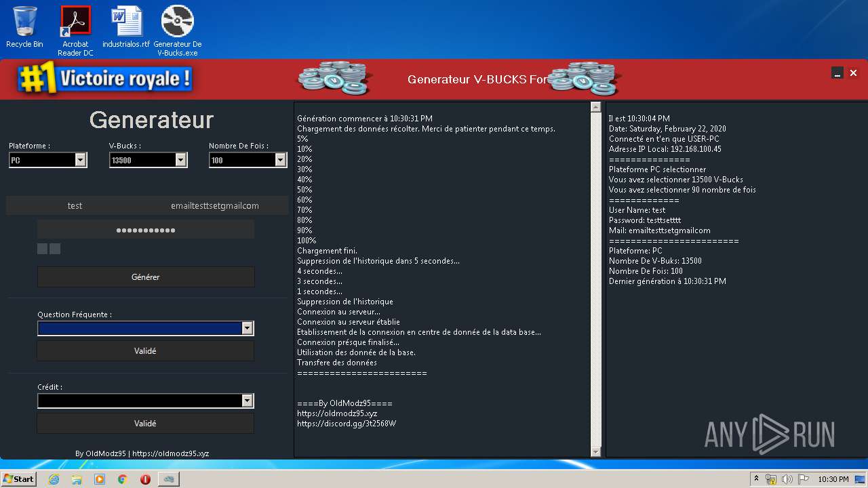Click the 'Chargement fini.' log line
This screenshot has height=488, width=868.
(327, 251)
